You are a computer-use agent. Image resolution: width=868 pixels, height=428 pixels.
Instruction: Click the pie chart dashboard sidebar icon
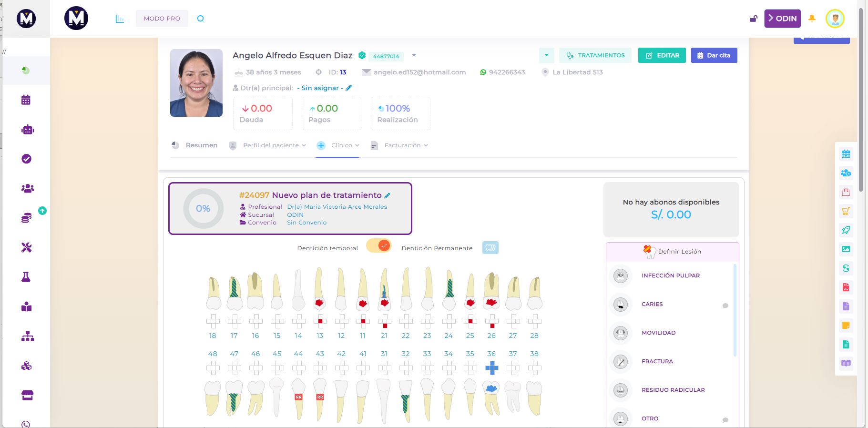click(x=26, y=71)
